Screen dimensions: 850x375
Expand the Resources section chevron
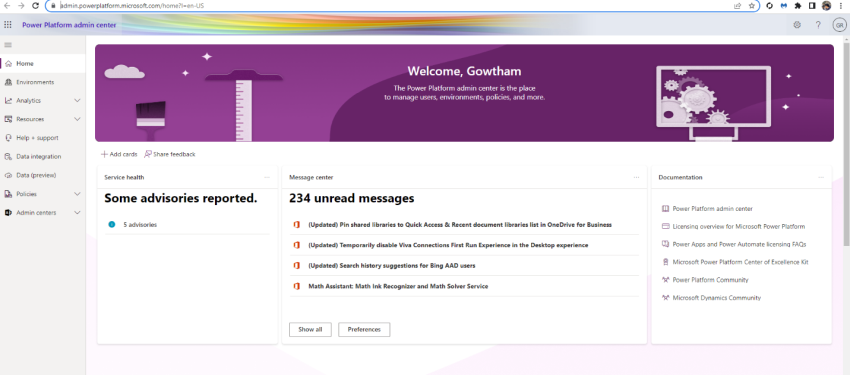tap(77, 119)
